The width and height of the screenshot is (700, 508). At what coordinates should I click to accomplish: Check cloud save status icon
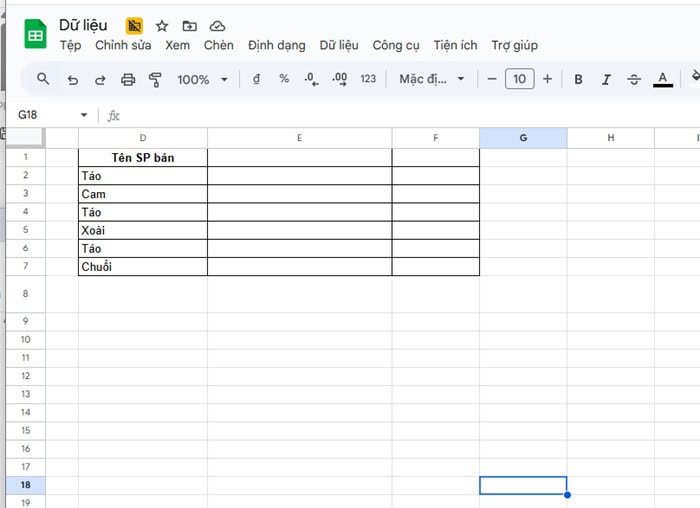(217, 26)
